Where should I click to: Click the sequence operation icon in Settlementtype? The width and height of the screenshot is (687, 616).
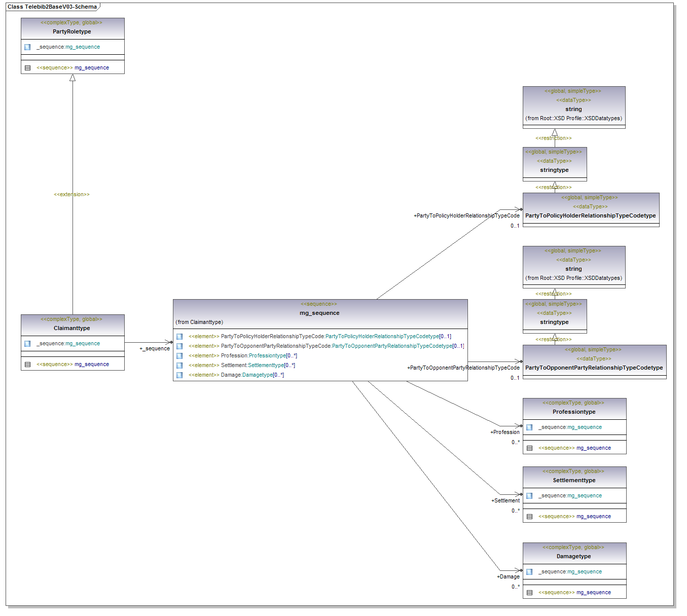point(529,517)
